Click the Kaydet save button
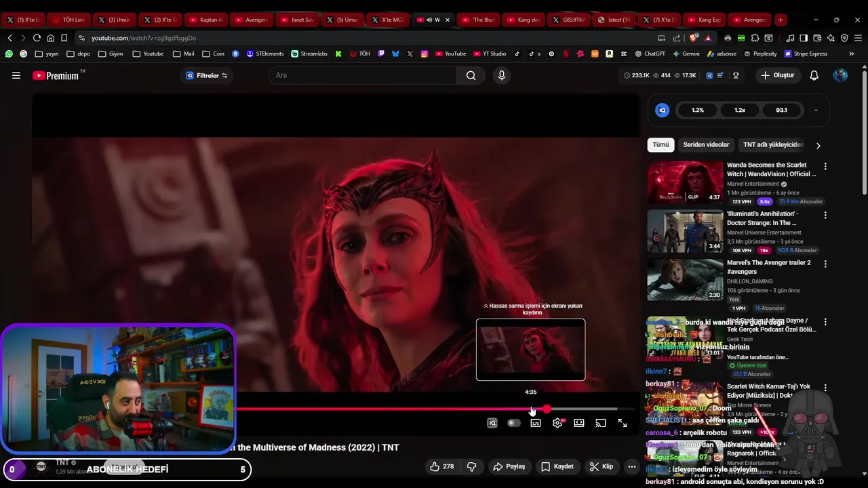 pyautogui.click(x=557, y=466)
